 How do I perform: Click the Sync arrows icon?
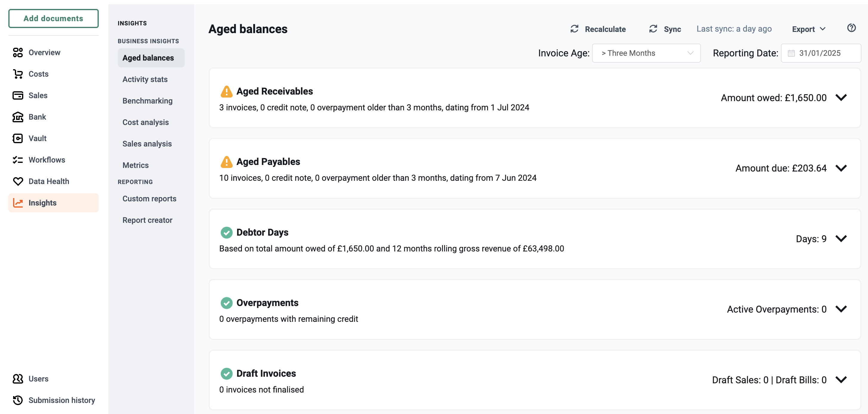[x=653, y=29]
